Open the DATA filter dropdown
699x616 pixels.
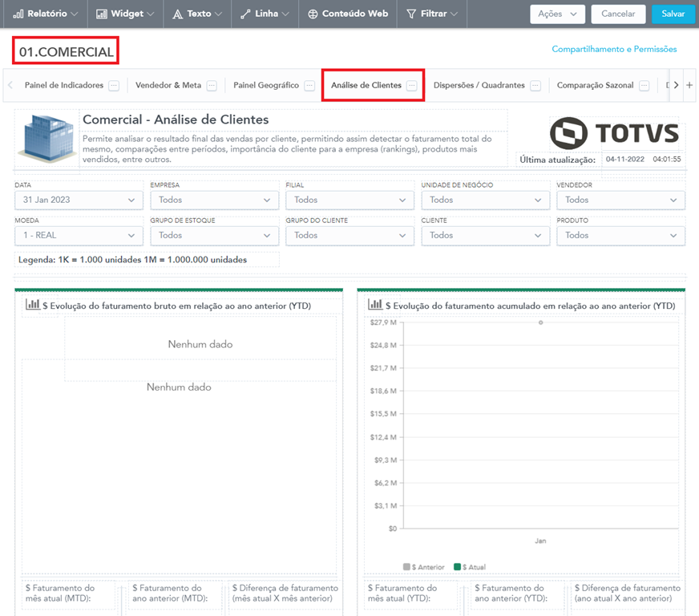[79, 201]
